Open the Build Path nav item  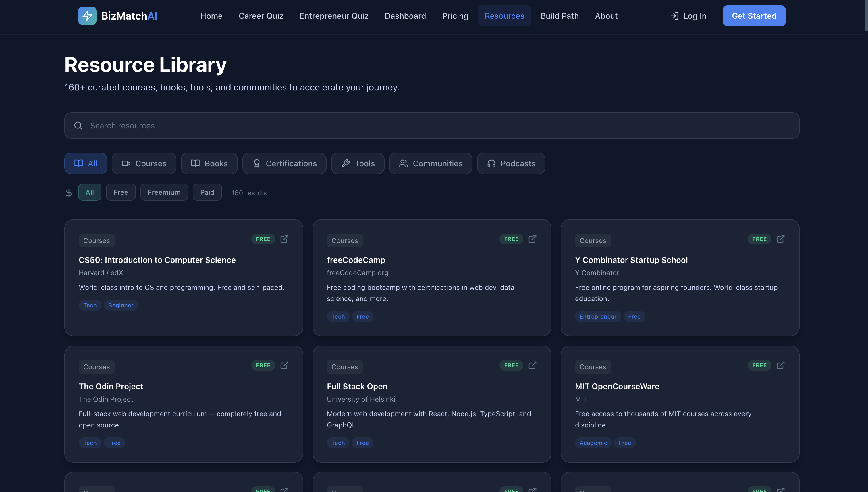click(x=559, y=16)
